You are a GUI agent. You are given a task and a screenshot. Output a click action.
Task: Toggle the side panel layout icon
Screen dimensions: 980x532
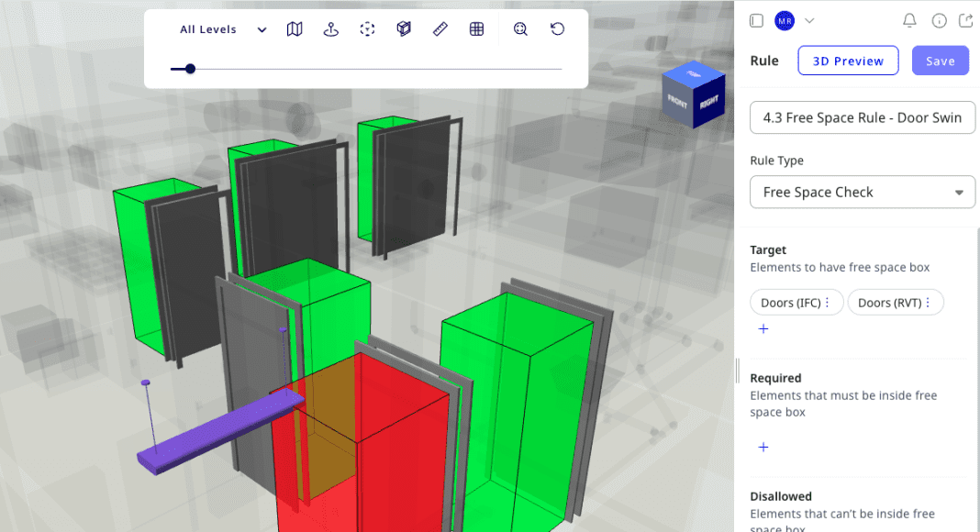pos(756,20)
